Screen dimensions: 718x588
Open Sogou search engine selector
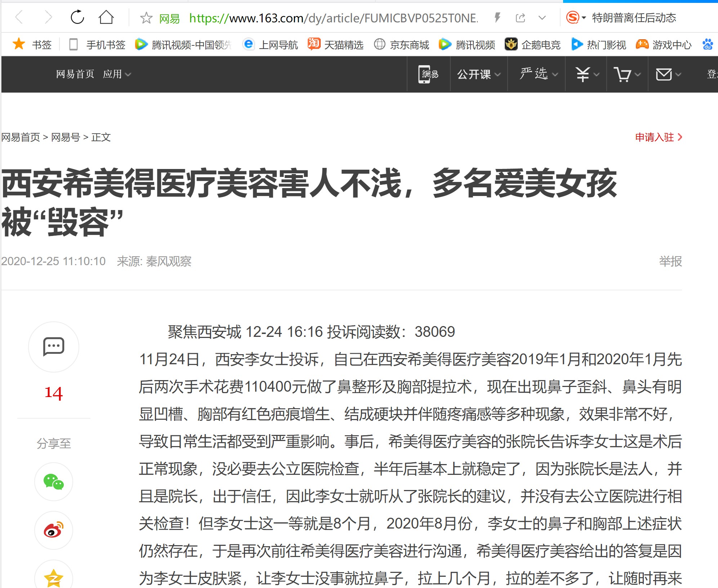pyautogui.click(x=575, y=17)
